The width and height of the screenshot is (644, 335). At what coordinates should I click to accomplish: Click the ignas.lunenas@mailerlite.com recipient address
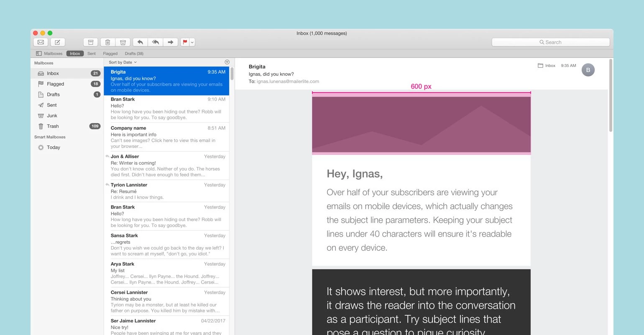point(288,81)
